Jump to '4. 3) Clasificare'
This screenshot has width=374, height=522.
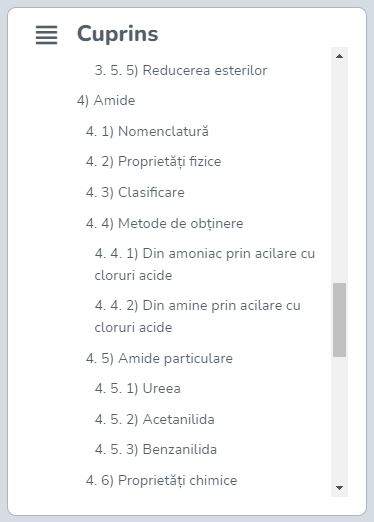135,192
